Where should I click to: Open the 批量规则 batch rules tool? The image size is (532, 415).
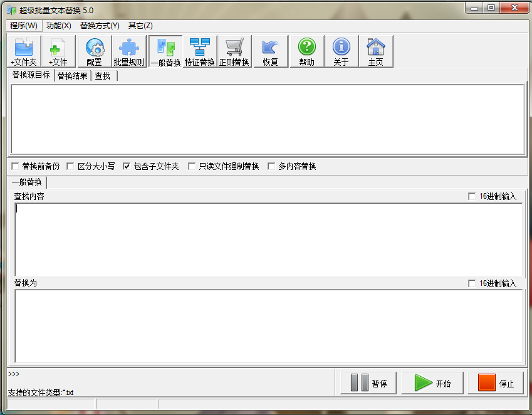(129, 51)
